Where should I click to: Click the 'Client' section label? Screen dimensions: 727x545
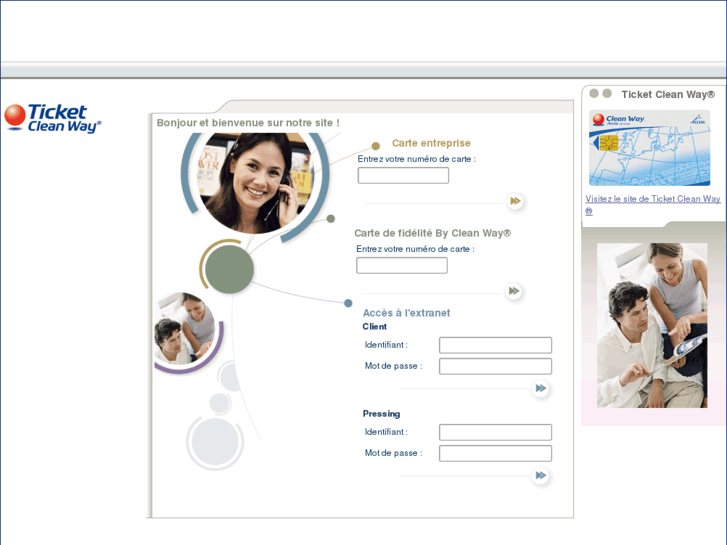point(375,327)
